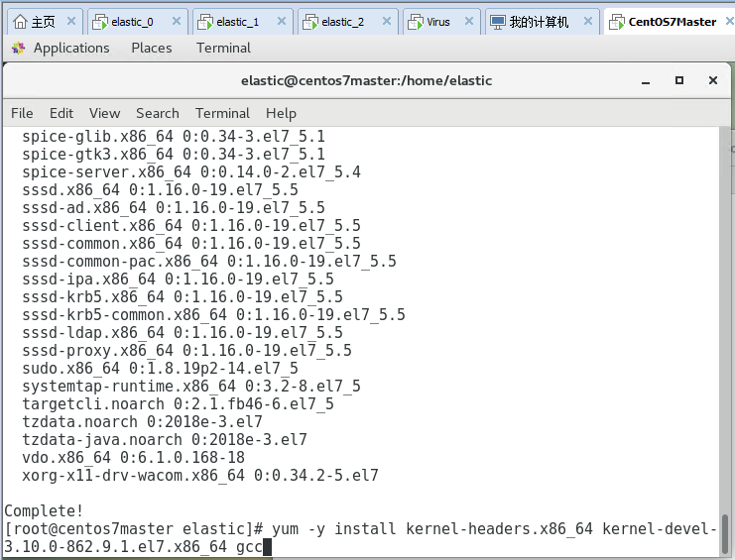Click the [root@centos7master elastic]# prompt
The height and width of the screenshot is (560, 735).
tap(134, 529)
